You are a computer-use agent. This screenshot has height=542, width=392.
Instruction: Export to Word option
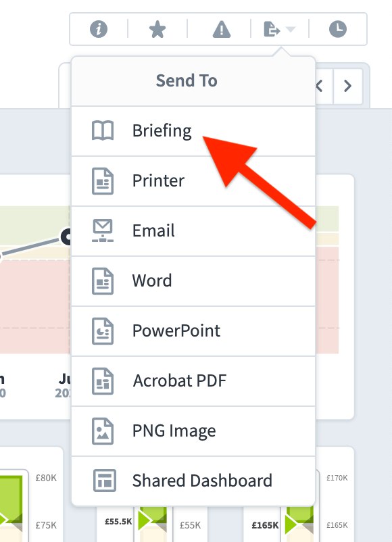193,281
